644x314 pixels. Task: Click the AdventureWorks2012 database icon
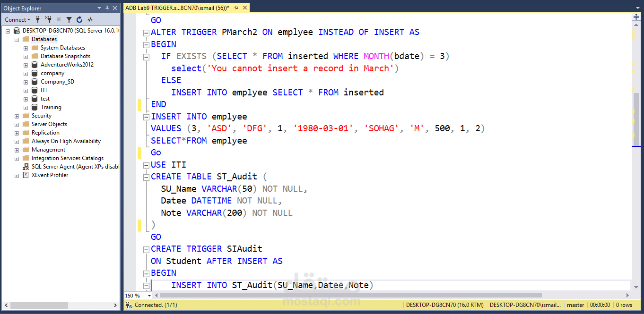[35, 65]
